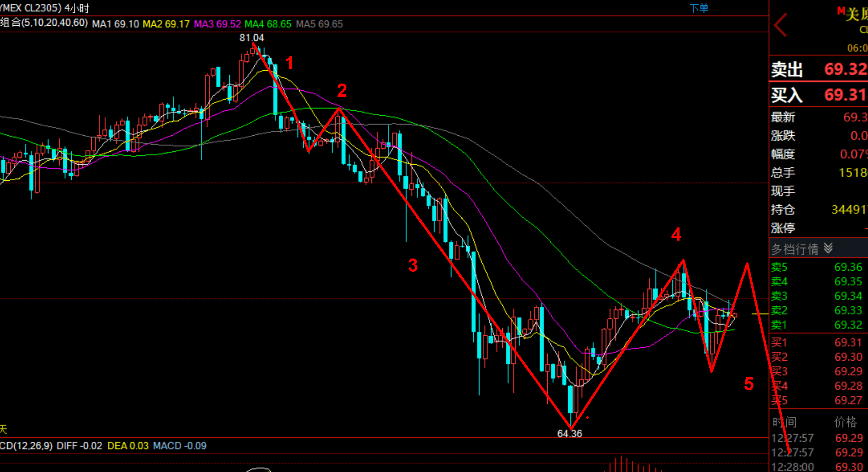The height and width of the screenshot is (472, 868).
Task: Select the 买3 quote row 69.29
Action: pos(819,371)
